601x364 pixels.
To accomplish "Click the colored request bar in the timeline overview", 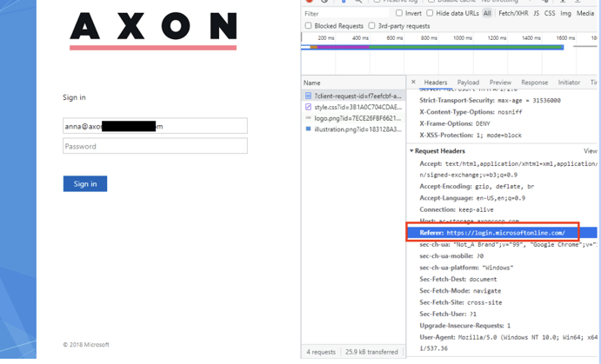I will tap(432, 47).
